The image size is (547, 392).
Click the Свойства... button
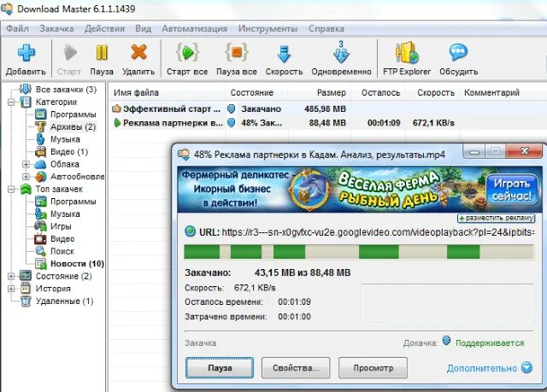(x=296, y=367)
